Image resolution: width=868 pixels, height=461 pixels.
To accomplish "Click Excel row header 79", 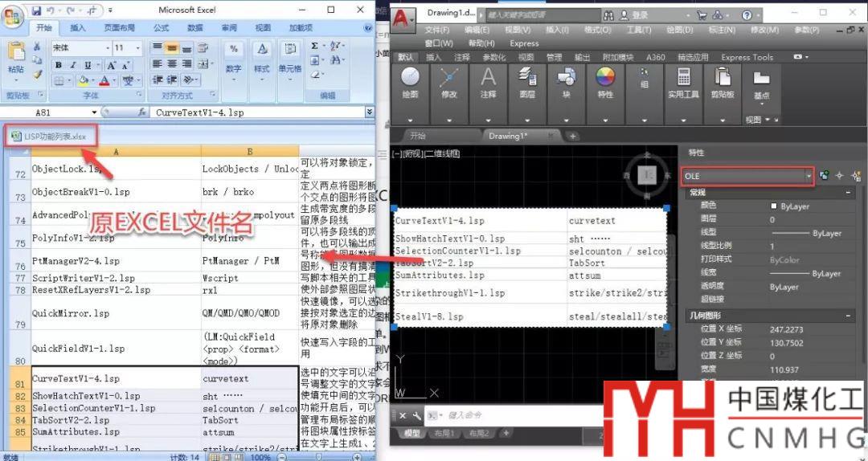I will point(20,312).
